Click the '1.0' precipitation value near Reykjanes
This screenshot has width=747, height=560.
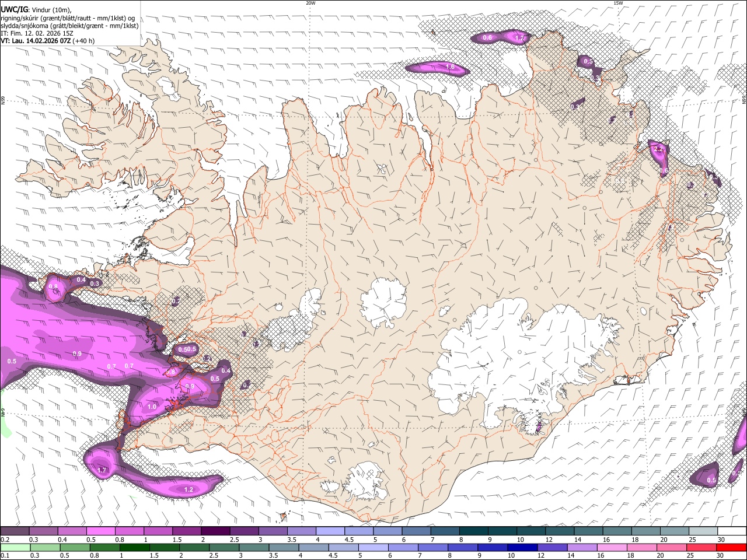[x=152, y=407]
